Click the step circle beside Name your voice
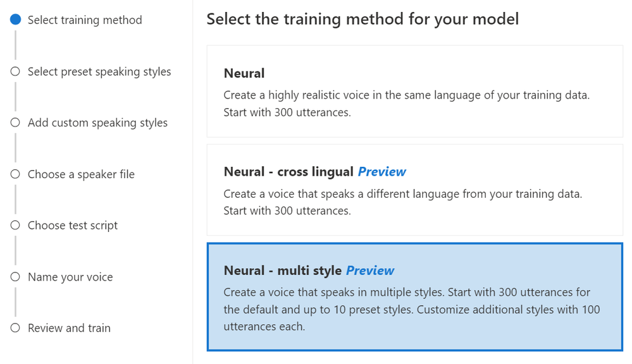 15,277
